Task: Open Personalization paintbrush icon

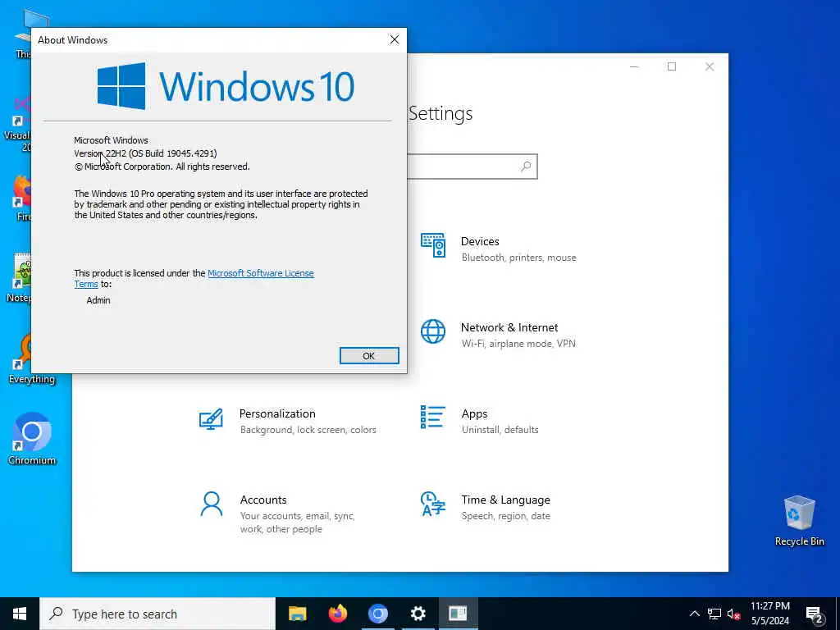Action: click(x=211, y=418)
